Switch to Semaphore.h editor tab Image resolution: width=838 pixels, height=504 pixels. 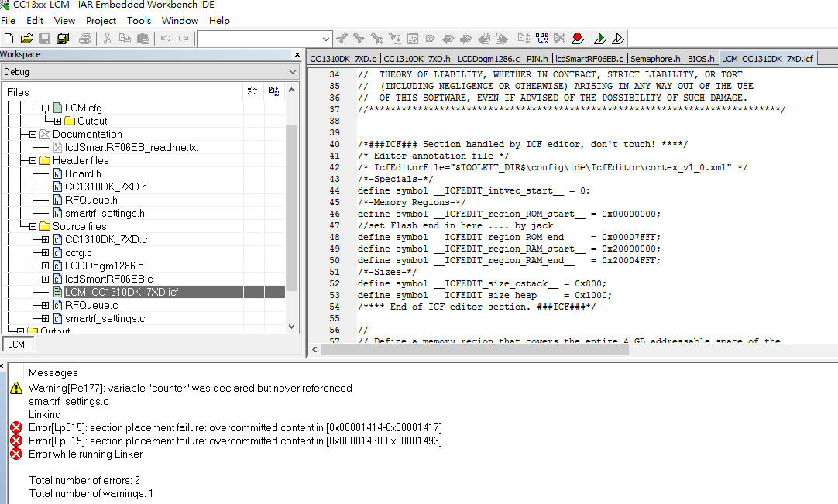(655, 59)
